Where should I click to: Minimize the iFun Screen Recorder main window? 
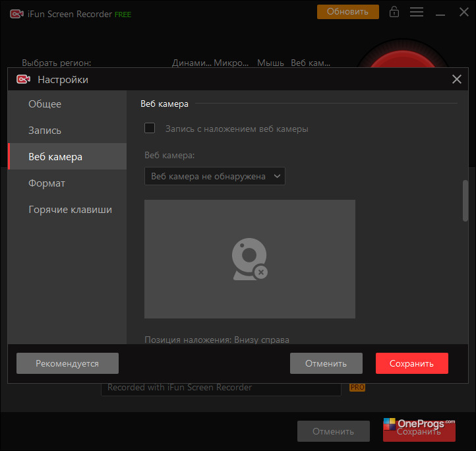coord(440,15)
